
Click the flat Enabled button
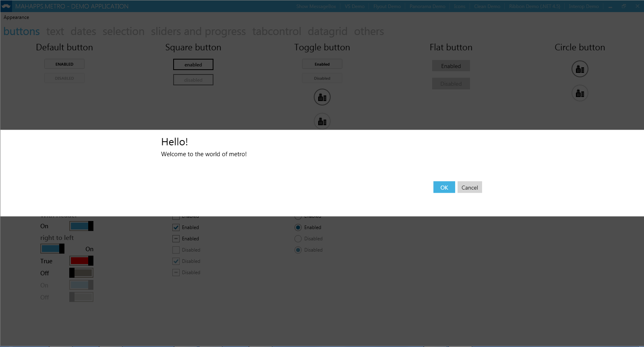pos(451,66)
